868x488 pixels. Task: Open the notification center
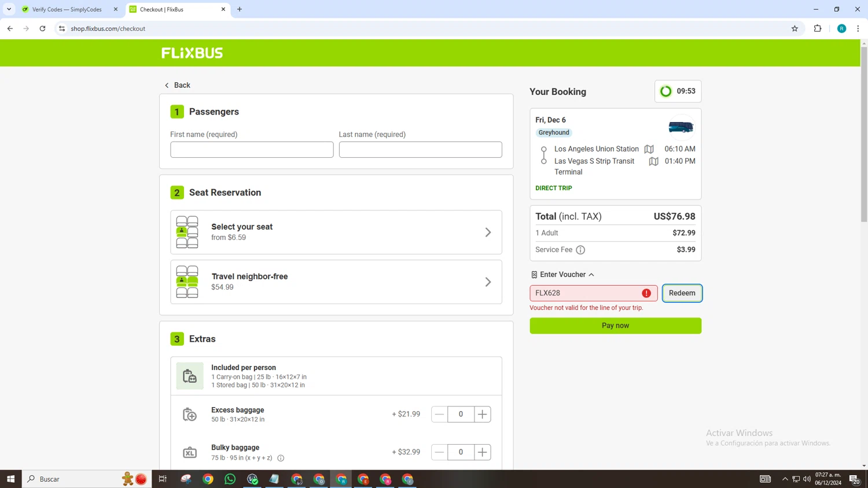click(855, 479)
